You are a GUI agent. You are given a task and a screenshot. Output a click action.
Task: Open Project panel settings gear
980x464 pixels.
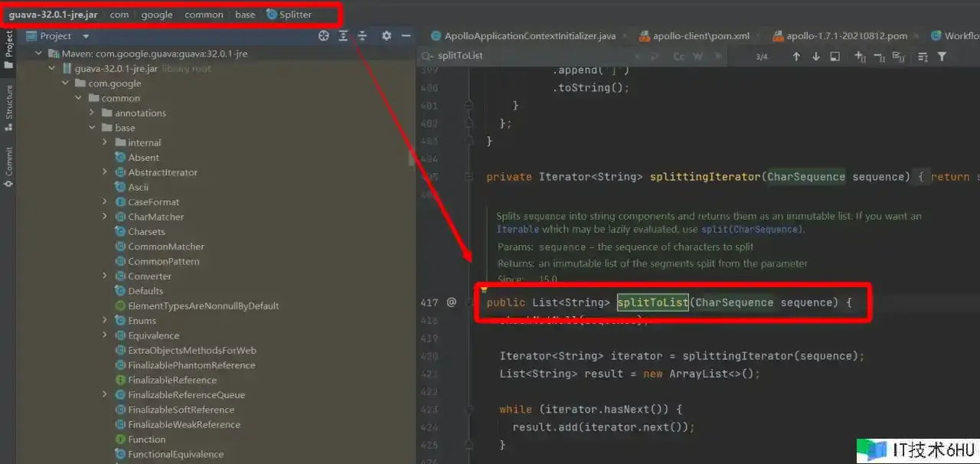coord(387,36)
